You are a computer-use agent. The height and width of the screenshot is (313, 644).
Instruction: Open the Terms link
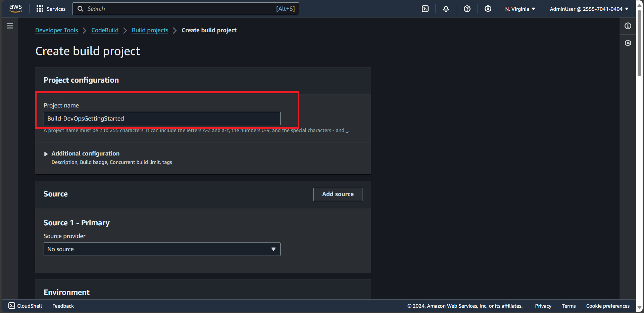(569, 306)
